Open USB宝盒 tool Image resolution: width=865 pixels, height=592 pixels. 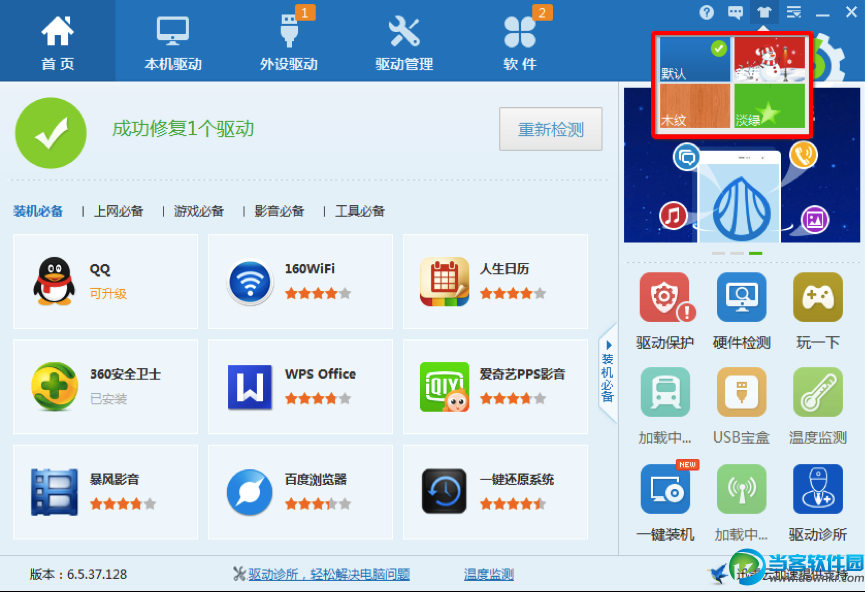(741, 392)
